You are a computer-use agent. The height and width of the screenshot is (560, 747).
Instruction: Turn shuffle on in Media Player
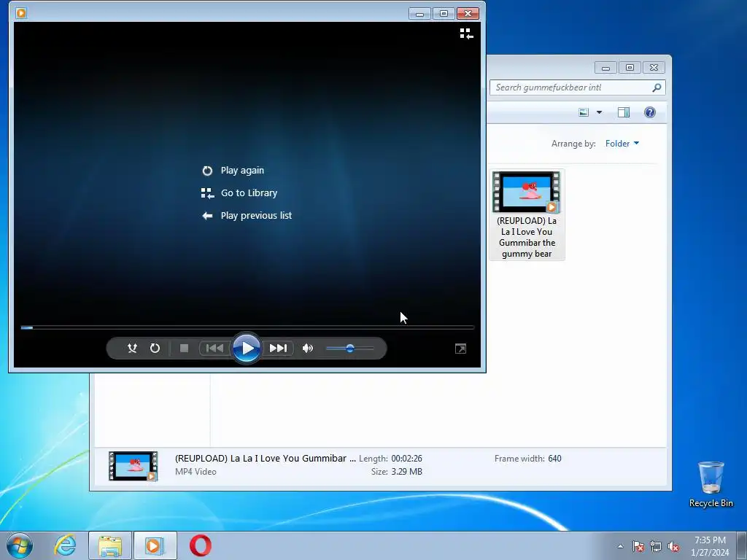133,348
